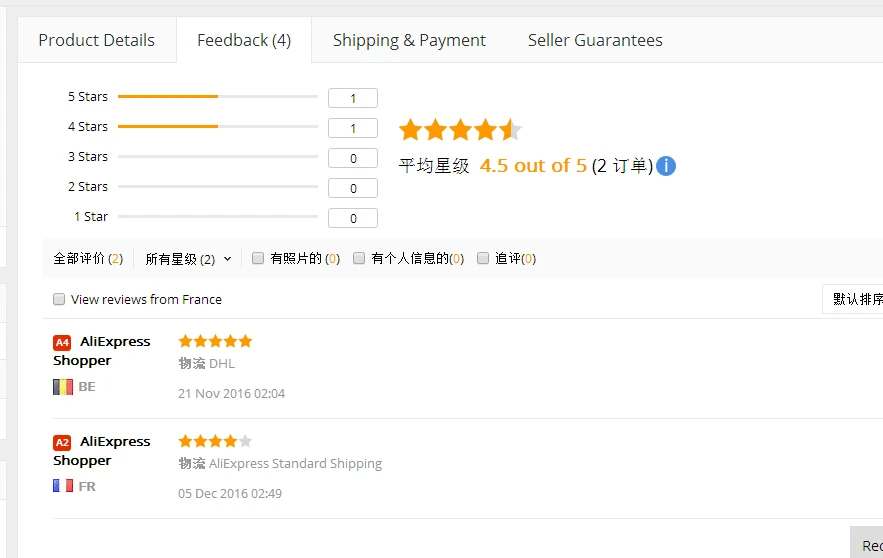
Task: Click the A4 buyer level badge
Action: pyautogui.click(x=62, y=342)
